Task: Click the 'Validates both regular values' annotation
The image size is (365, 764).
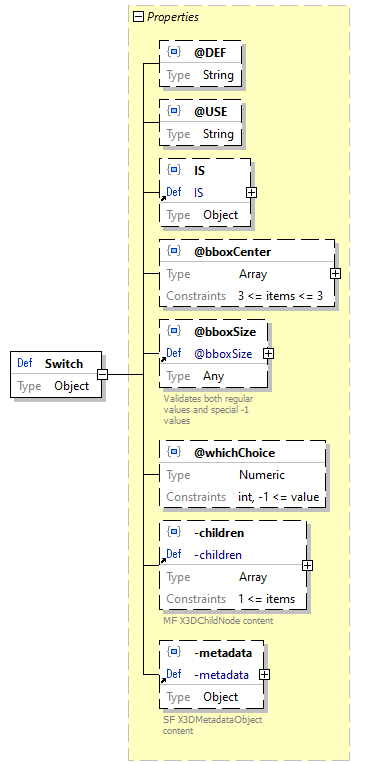Action: 209,409
